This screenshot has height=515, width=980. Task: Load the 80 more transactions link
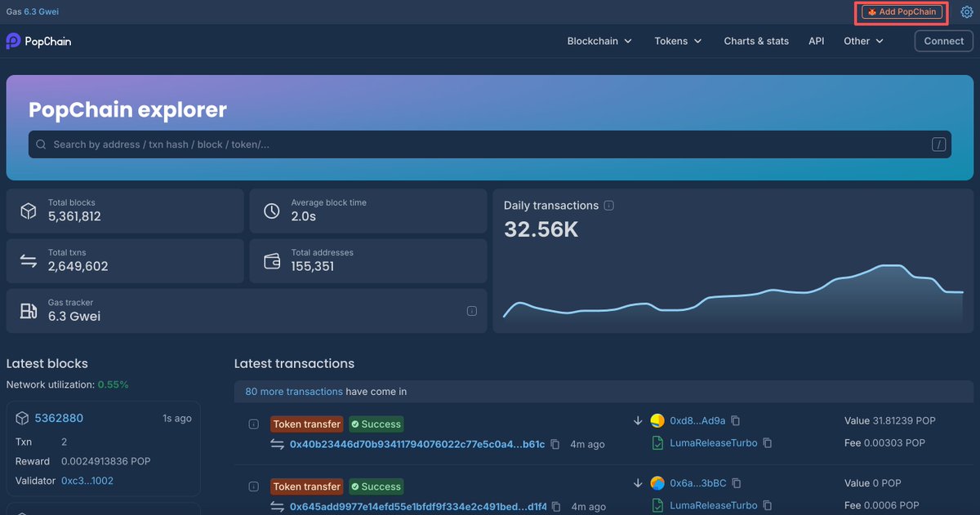pyautogui.click(x=294, y=392)
